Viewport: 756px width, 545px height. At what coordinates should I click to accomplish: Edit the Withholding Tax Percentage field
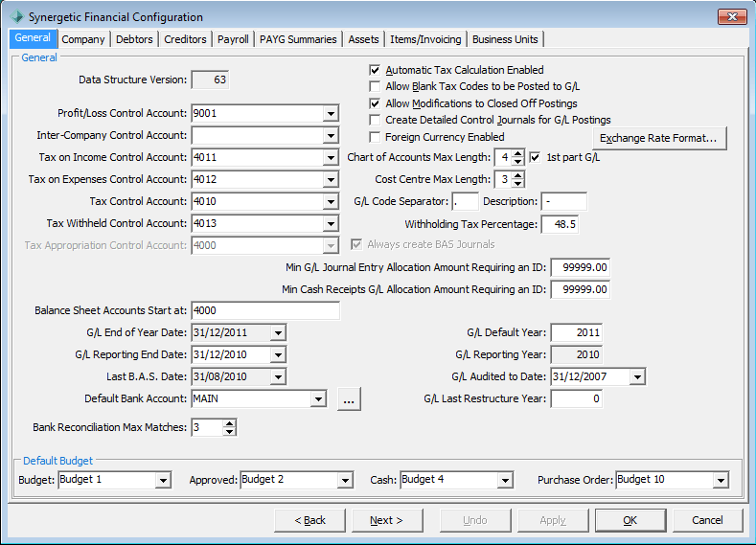point(560,224)
